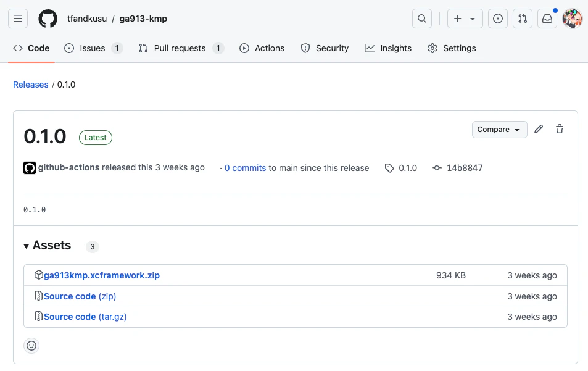Download Source code (tar.gz)
Screen dimensions: 588x371
85,317
